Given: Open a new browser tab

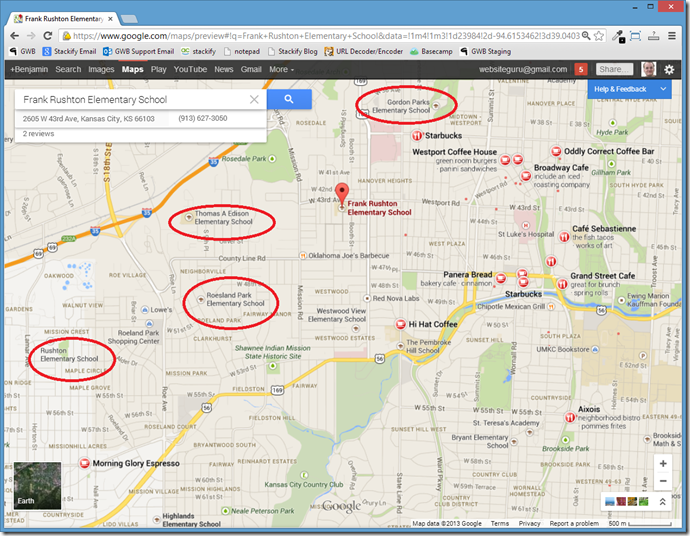Looking at the screenshot, I should pos(129,19).
